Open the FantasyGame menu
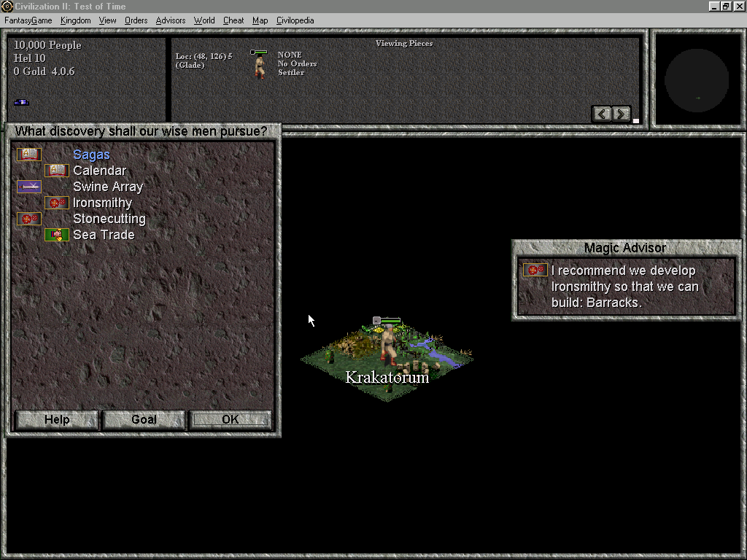 [x=28, y=20]
